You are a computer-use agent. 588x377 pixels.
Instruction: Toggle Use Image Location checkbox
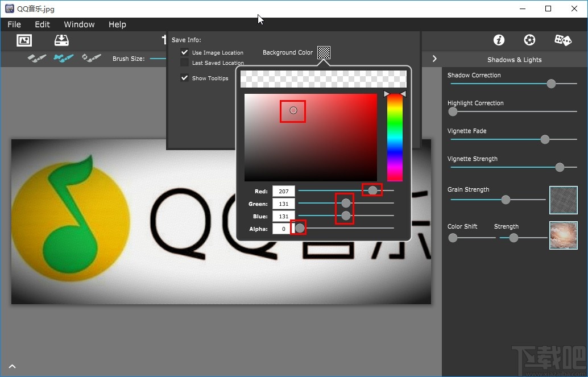184,52
